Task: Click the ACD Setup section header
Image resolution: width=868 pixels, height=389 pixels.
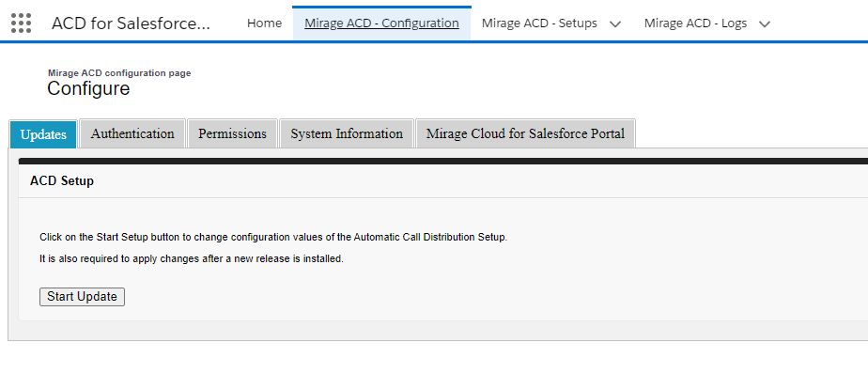Action: coord(61,181)
